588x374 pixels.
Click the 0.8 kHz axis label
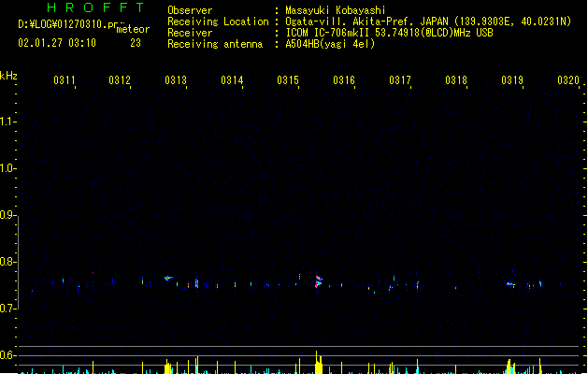(7, 262)
